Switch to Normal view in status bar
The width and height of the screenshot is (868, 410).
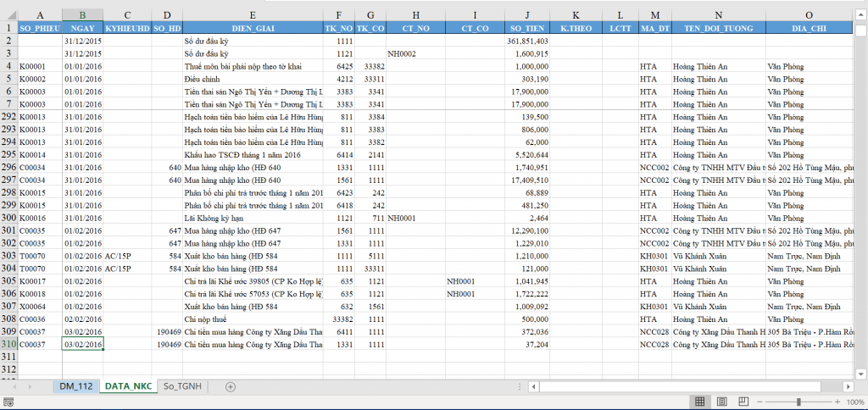pos(699,402)
